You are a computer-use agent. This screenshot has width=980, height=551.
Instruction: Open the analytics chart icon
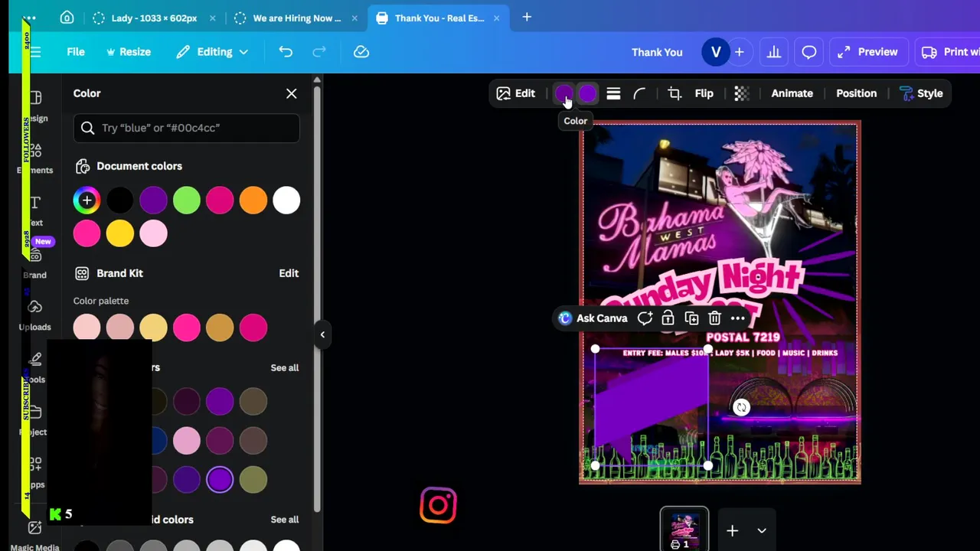pyautogui.click(x=774, y=52)
